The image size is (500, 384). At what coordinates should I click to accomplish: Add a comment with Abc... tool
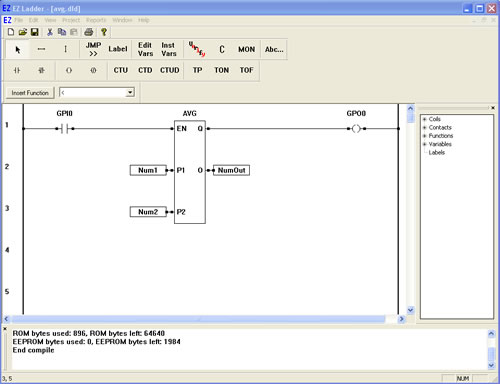click(274, 49)
